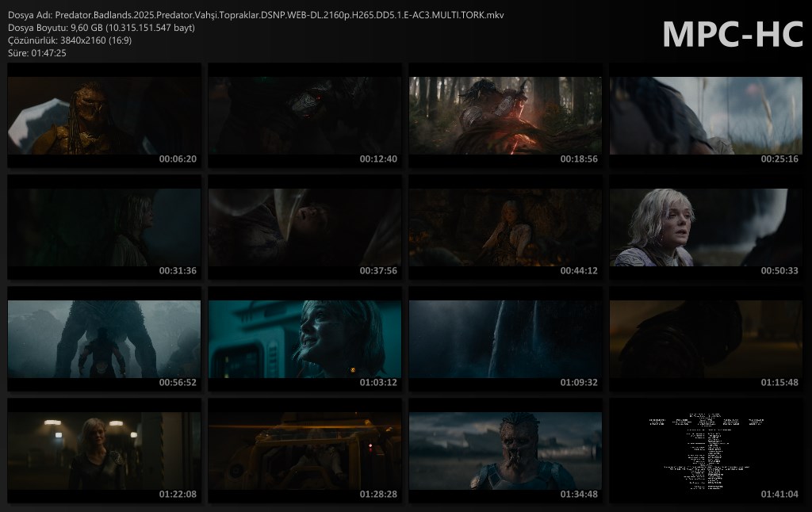The height and width of the screenshot is (512, 812).
Task: Click the giant creature frame at 00:56:52
Action: pos(104,339)
